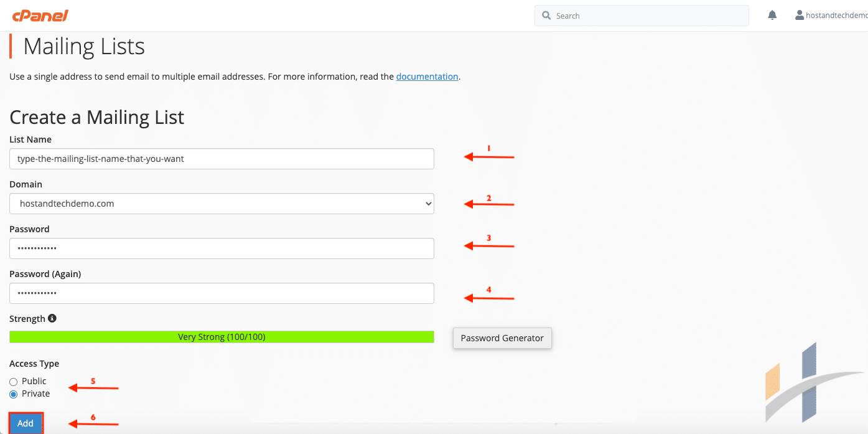This screenshot has width=868, height=434.
Task: Open the documentation link
Action: pyautogui.click(x=427, y=76)
